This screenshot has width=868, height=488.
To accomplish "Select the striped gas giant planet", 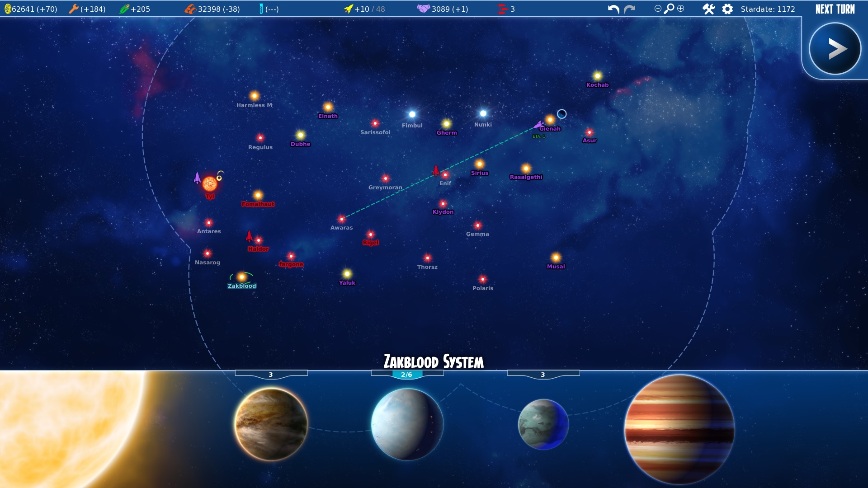I will click(679, 429).
